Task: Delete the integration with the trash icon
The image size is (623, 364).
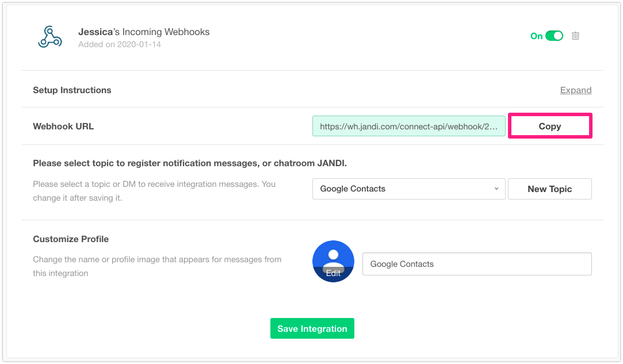Action: click(x=575, y=36)
